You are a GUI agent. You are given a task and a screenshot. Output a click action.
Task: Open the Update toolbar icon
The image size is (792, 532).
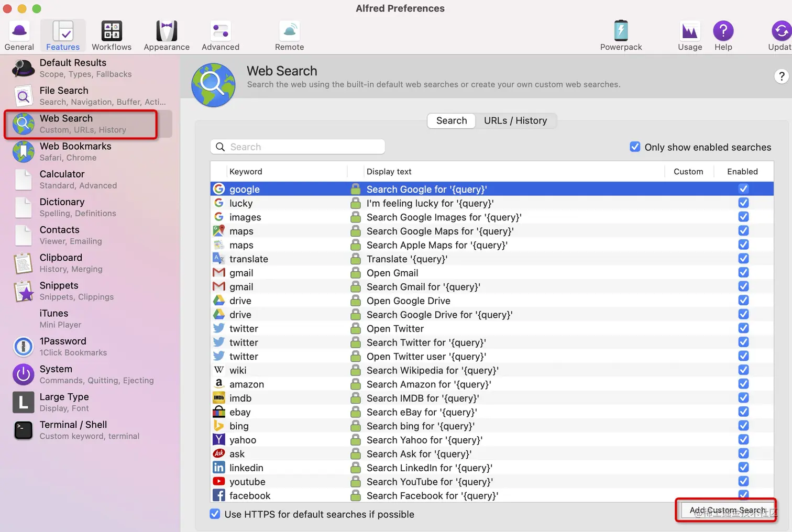781,31
